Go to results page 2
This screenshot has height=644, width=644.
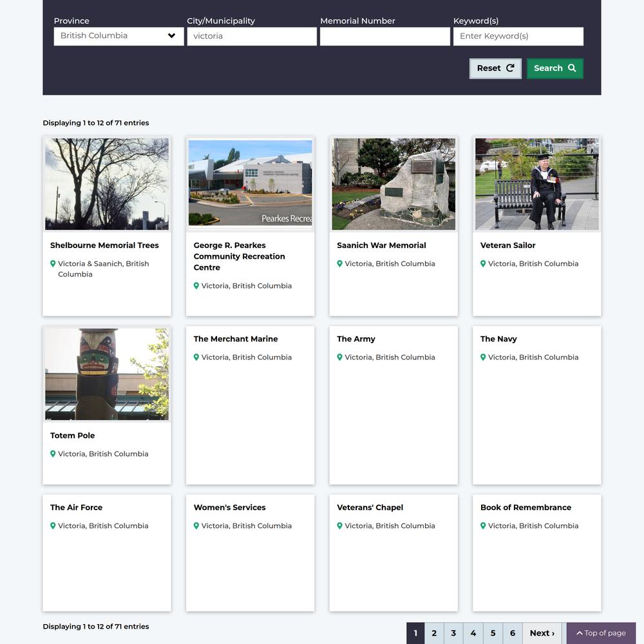pos(434,633)
